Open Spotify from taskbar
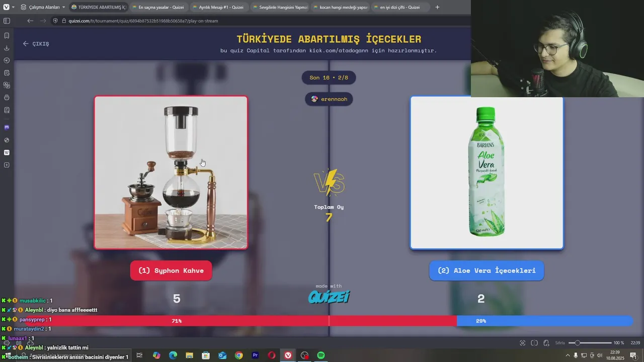 click(321, 355)
